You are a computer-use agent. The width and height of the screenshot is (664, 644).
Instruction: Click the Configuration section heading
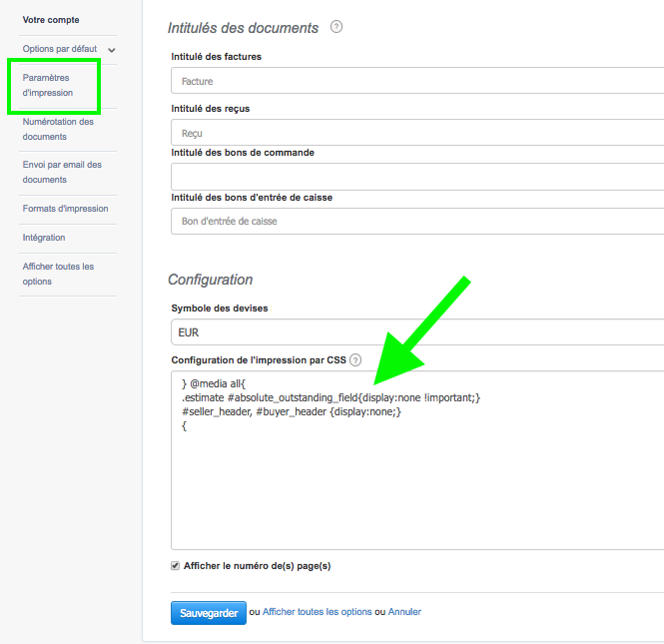tap(211, 280)
